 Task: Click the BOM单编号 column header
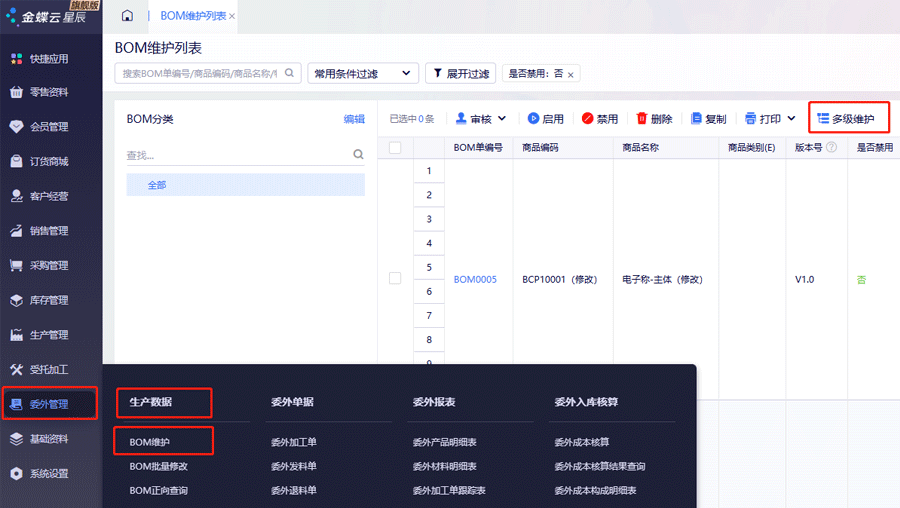coord(478,148)
